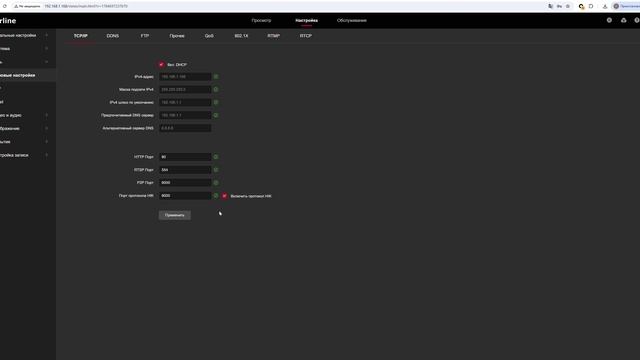This screenshot has height=360, width=640.
Task: Open the RTCP tab
Action: 306,36
